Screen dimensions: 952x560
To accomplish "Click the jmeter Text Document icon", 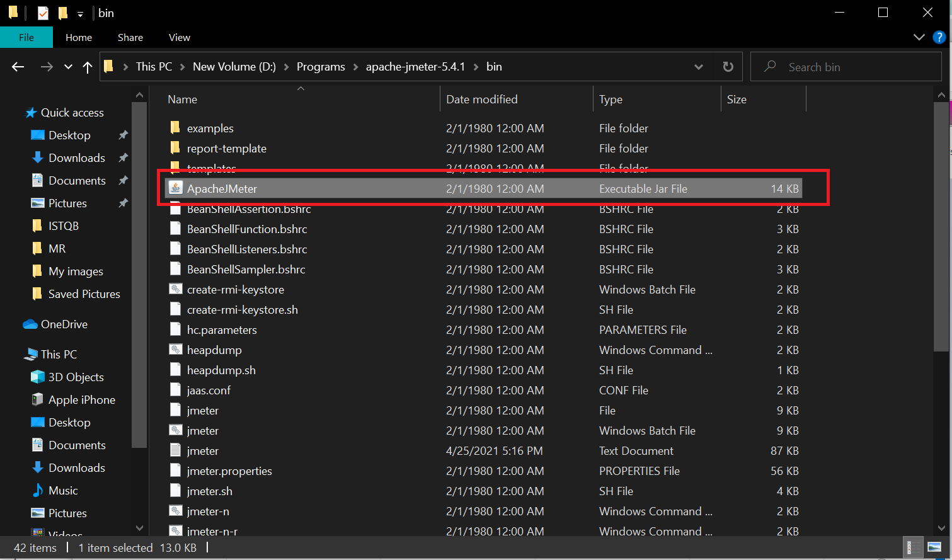I will tap(176, 450).
